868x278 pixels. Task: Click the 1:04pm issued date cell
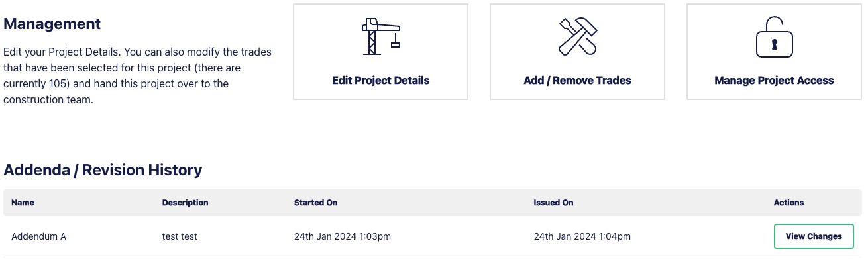(x=582, y=236)
